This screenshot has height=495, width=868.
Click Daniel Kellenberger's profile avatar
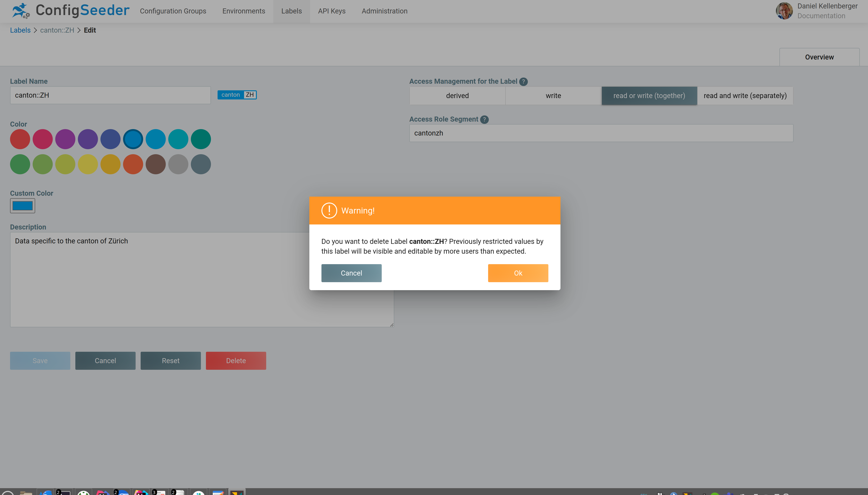[x=784, y=11]
